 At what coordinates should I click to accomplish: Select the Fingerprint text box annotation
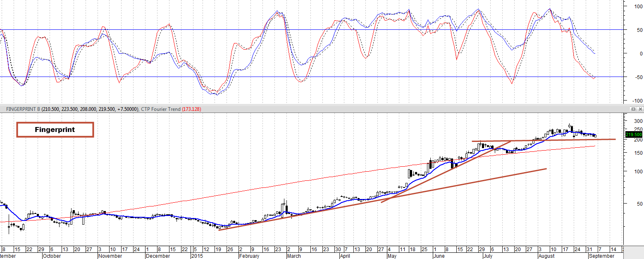coord(55,129)
